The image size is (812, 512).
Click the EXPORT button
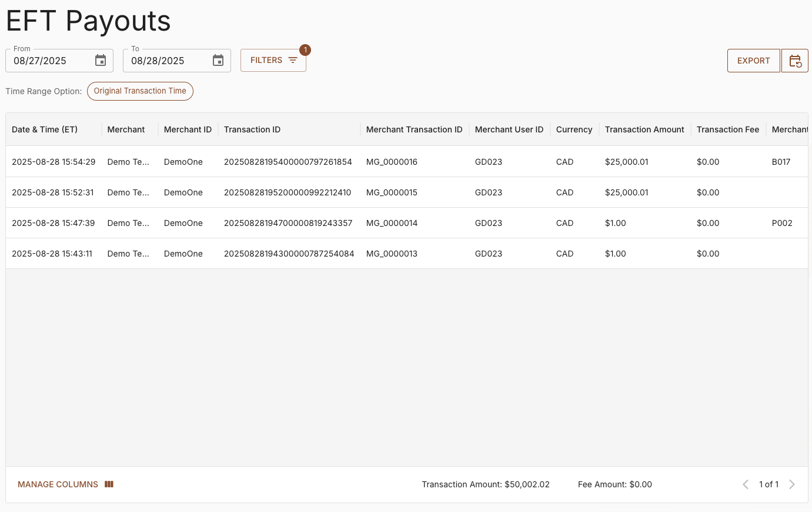(753, 60)
